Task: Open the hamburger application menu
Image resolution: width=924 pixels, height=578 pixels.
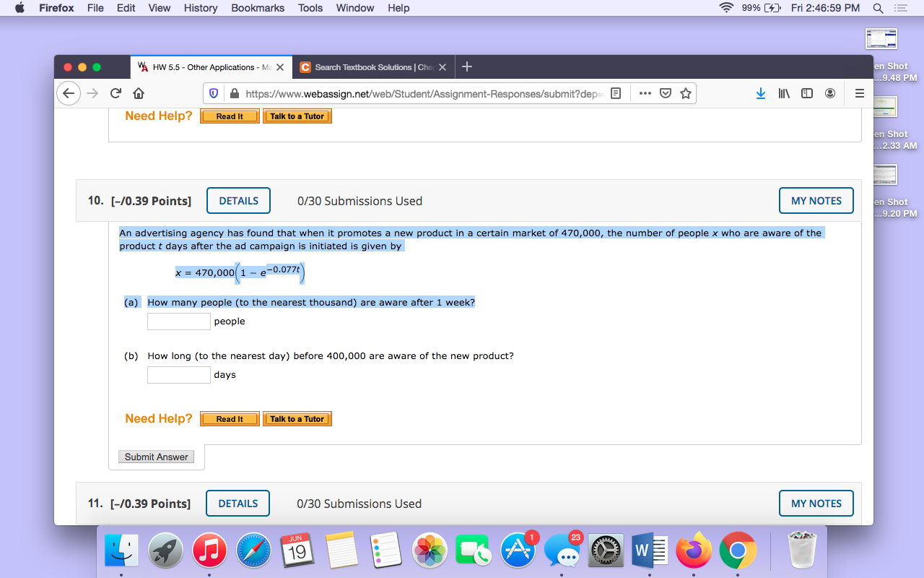Action: click(860, 93)
